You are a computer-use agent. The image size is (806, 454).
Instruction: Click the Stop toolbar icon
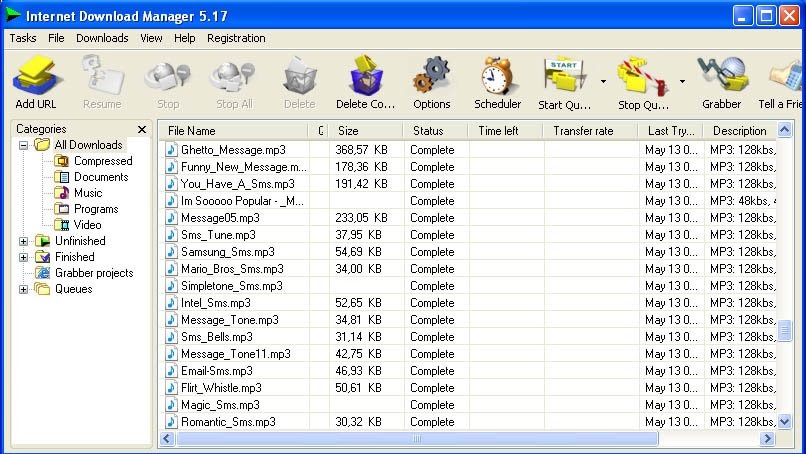pos(168,76)
